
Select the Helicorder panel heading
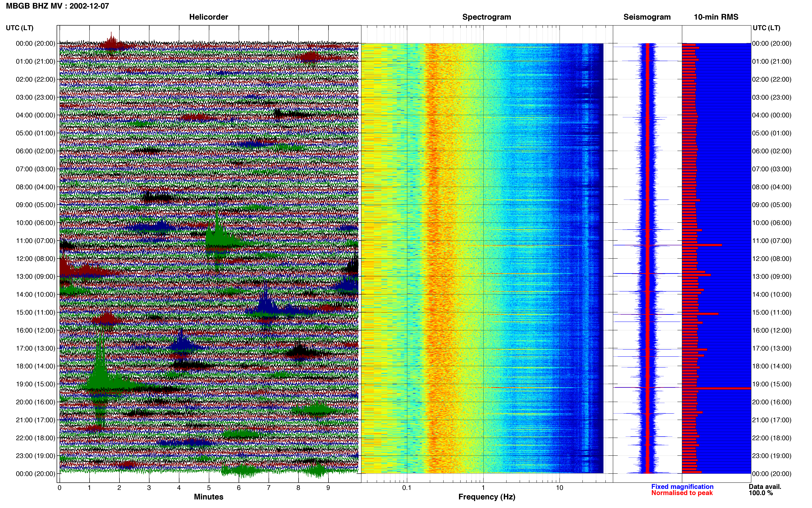coord(208,17)
